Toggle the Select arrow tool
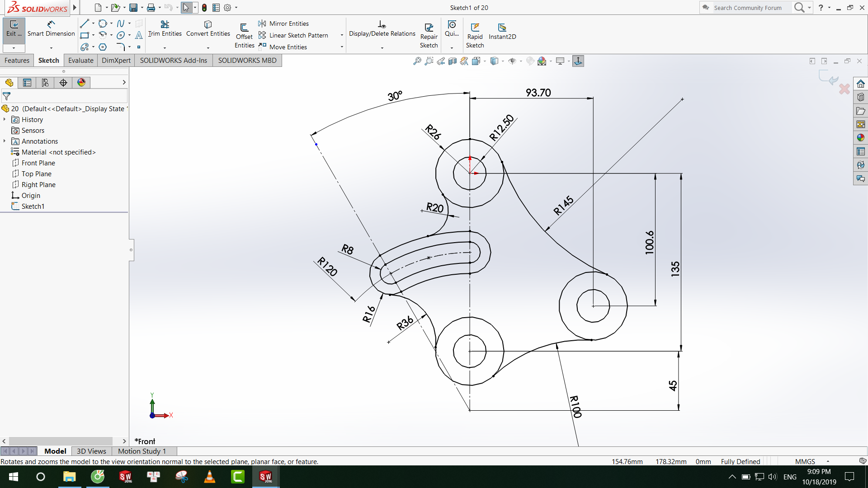The image size is (868, 488). (x=186, y=8)
